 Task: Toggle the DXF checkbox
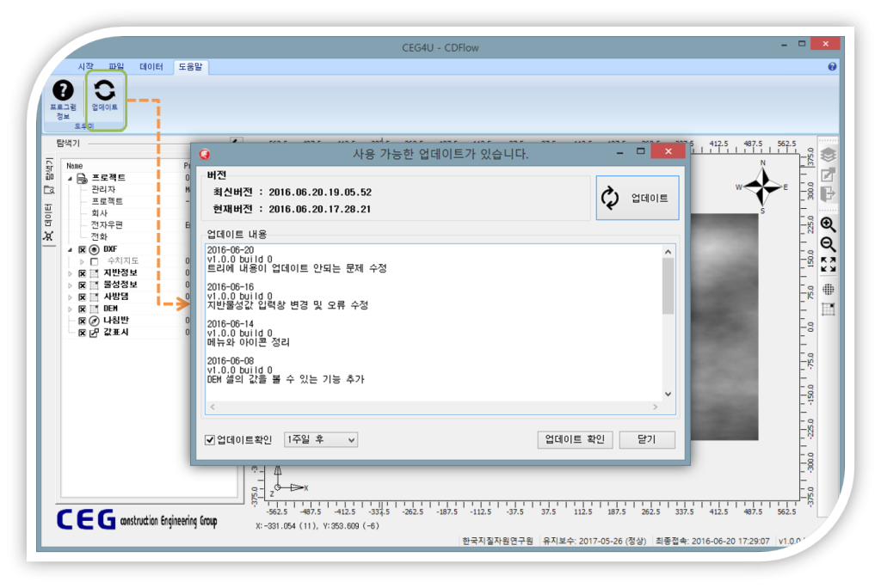[x=82, y=249]
